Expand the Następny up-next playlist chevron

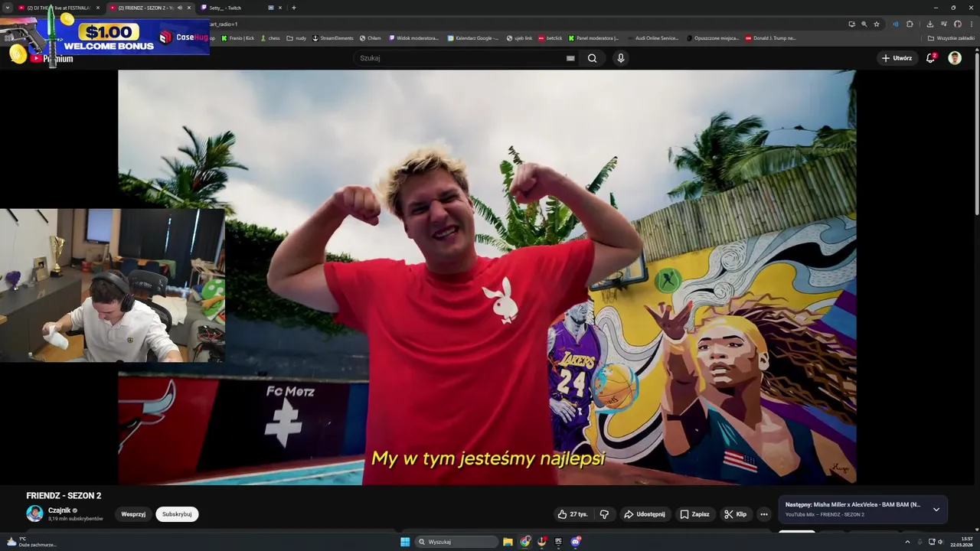coord(936,510)
